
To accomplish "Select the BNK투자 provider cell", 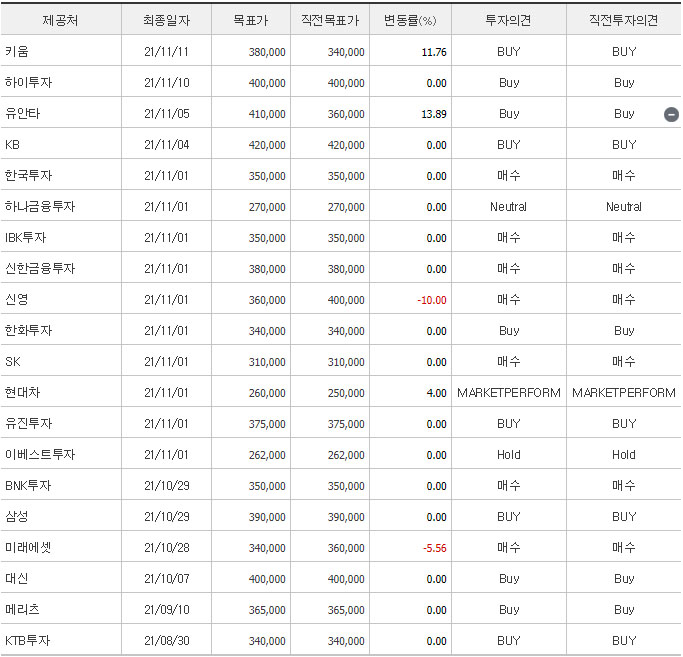I will [61, 485].
